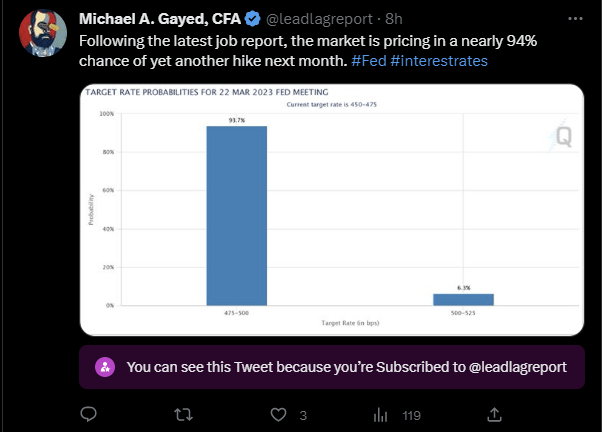Open the reply comment icon

click(x=88, y=414)
